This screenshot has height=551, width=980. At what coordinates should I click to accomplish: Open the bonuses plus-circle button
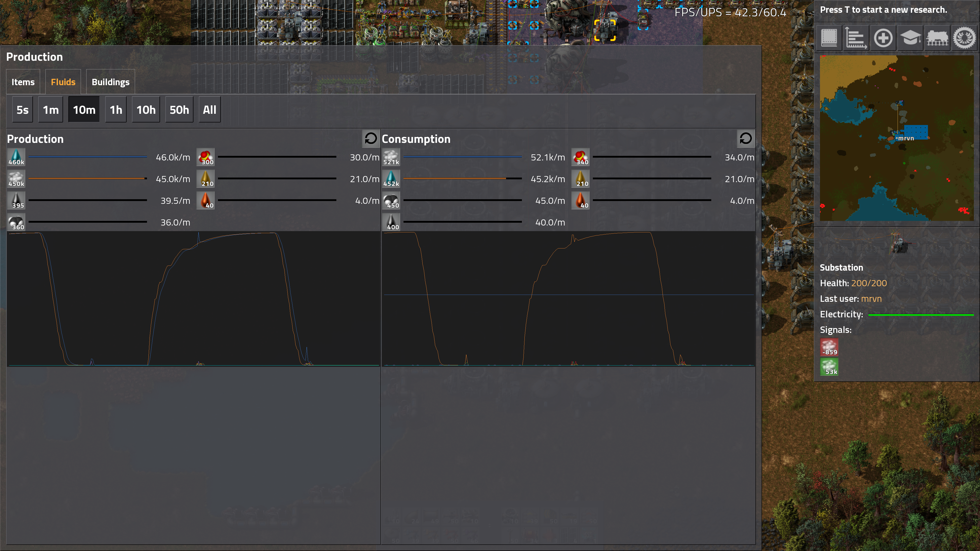click(883, 38)
